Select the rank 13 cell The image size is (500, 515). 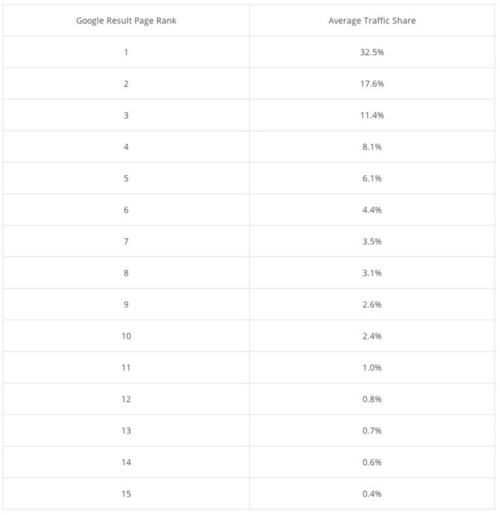point(126,431)
